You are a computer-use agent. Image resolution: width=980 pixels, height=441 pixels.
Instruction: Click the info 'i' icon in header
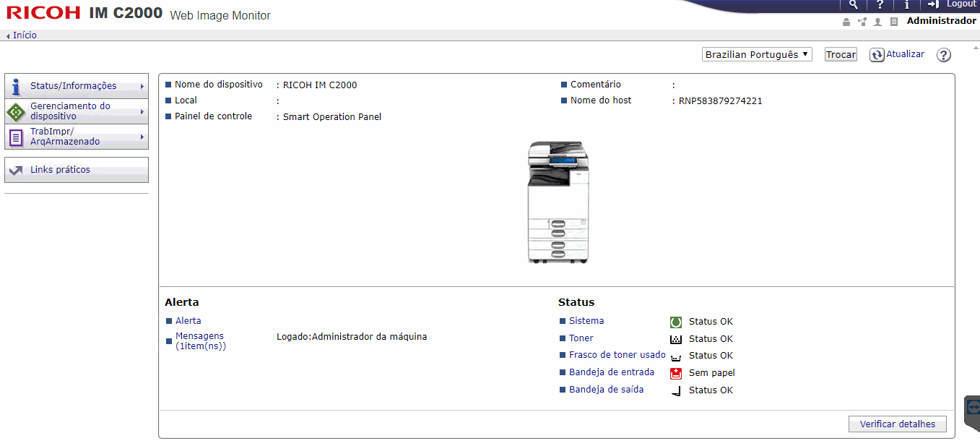coord(906,4)
